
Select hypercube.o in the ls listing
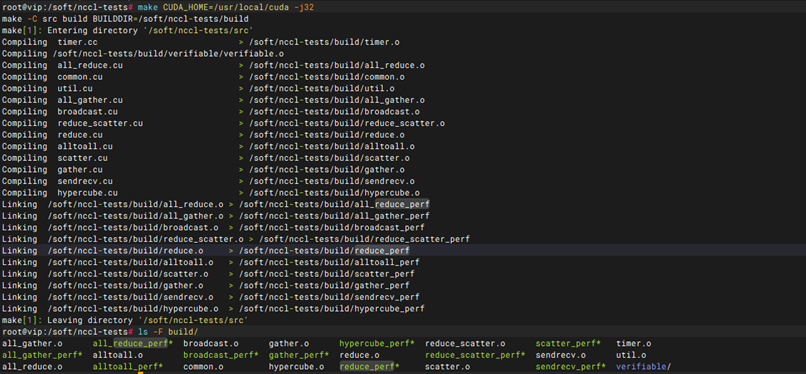297,367
